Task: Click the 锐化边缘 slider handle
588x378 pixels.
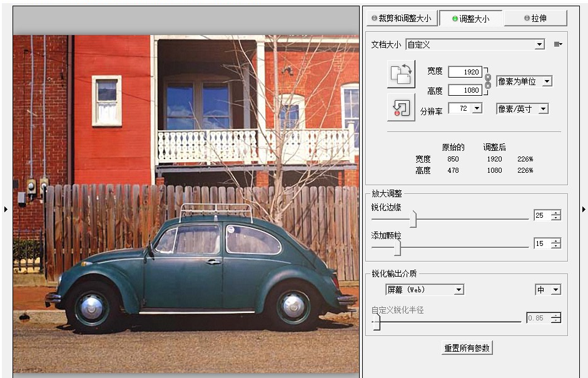Action: click(413, 218)
